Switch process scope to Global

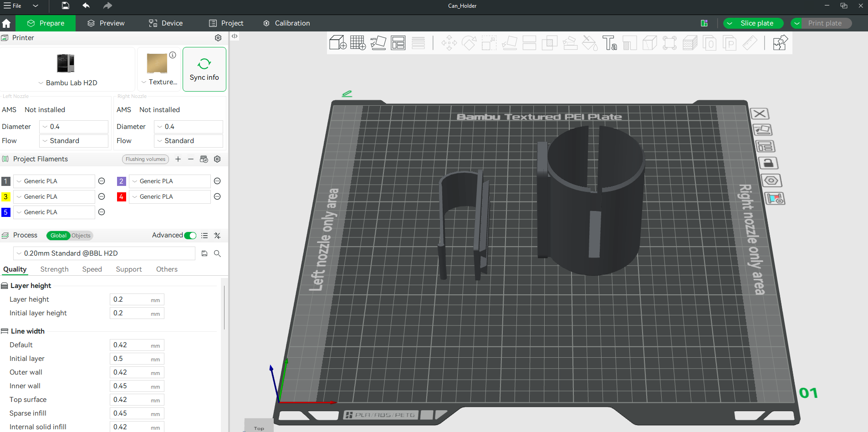58,236
